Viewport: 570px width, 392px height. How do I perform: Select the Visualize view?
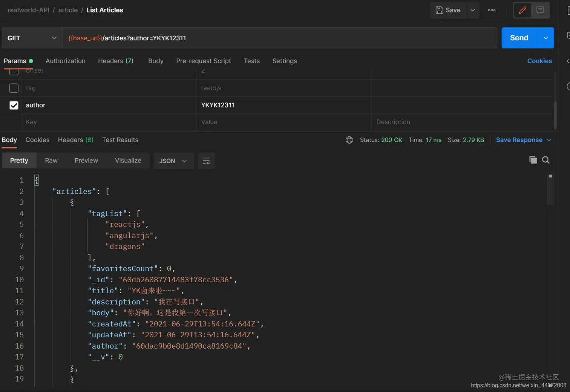pos(128,161)
